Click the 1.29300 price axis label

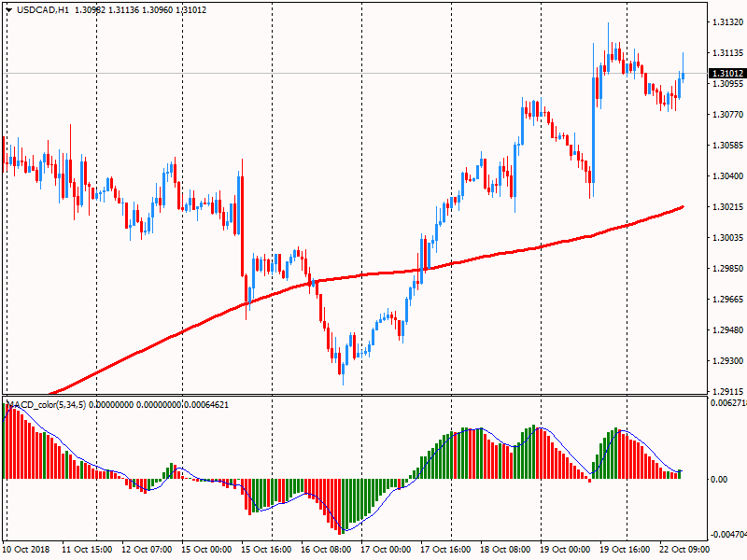point(728,361)
